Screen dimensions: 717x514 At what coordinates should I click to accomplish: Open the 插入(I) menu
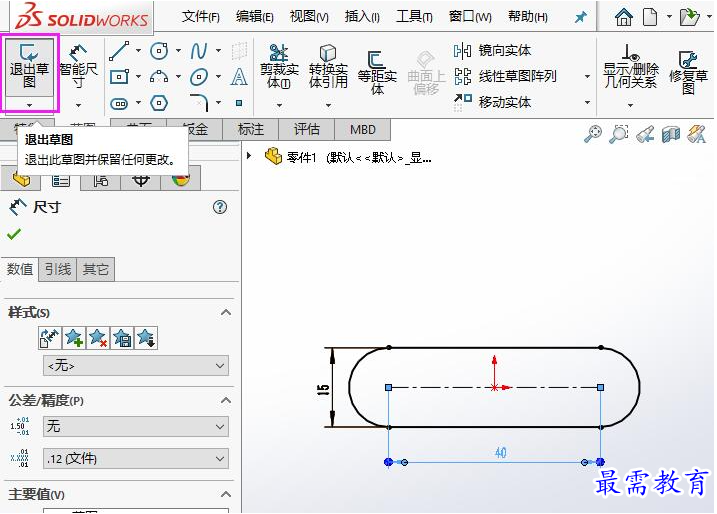coord(362,17)
